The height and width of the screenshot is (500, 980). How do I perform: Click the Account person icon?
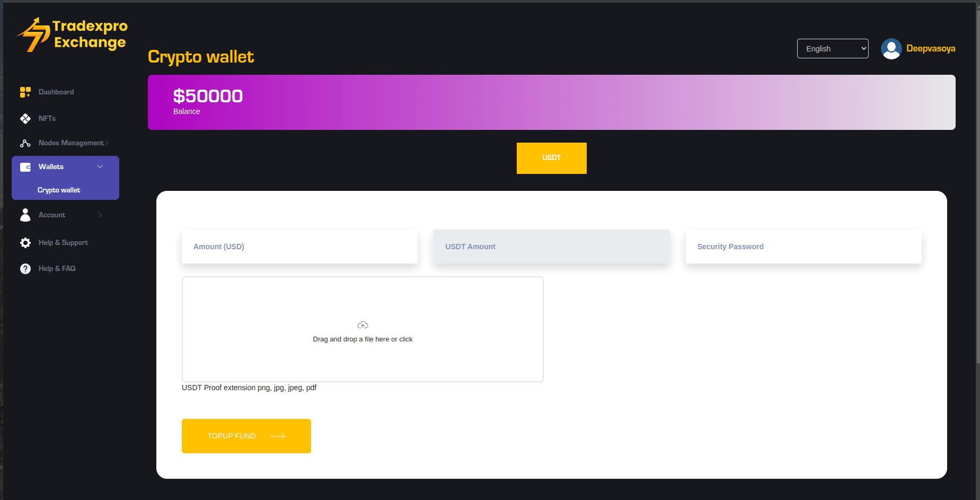[x=25, y=215]
